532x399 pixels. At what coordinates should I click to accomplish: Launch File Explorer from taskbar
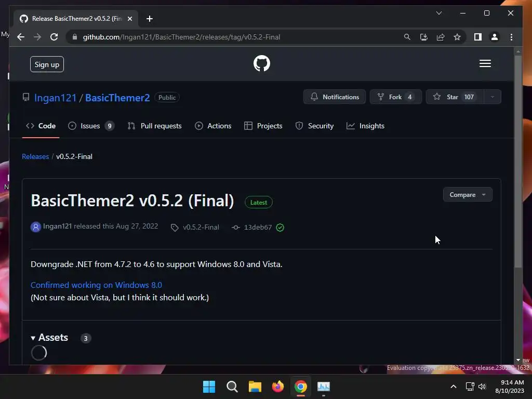point(255,387)
